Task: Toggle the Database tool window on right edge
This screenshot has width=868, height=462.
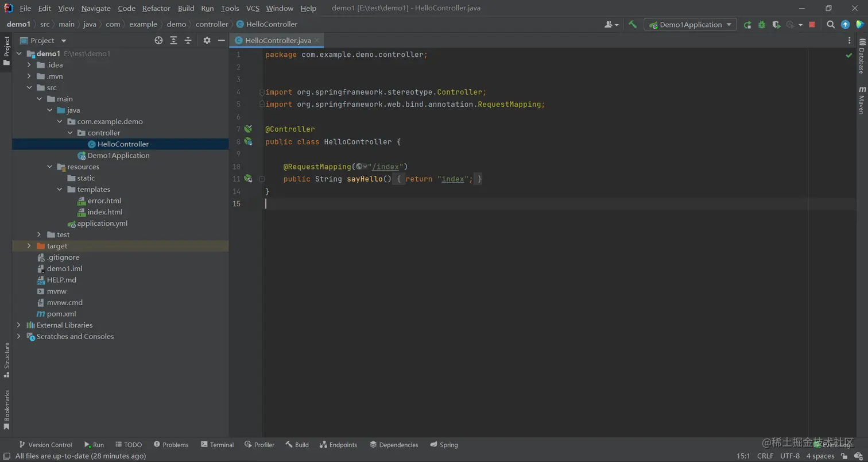Action: coord(861,56)
